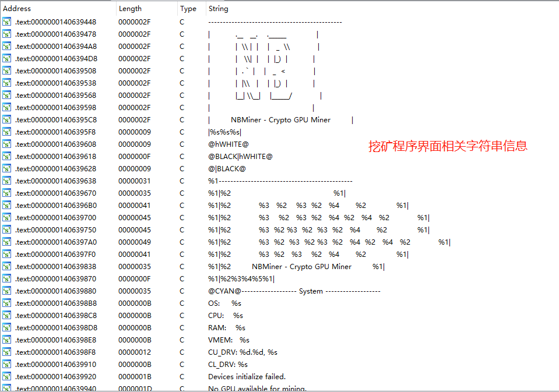Select the '%1|%2%3%4%5%1|' string row
The width and height of the screenshot is (559, 392).
(x=241, y=279)
